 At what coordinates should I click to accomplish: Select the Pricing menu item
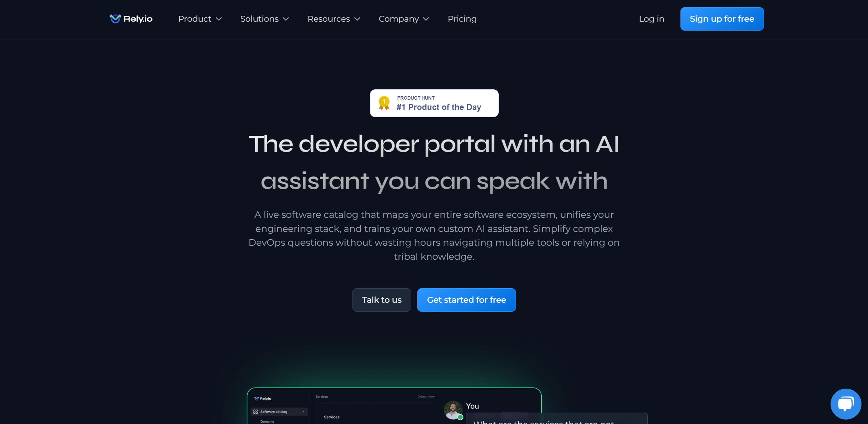(462, 19)
